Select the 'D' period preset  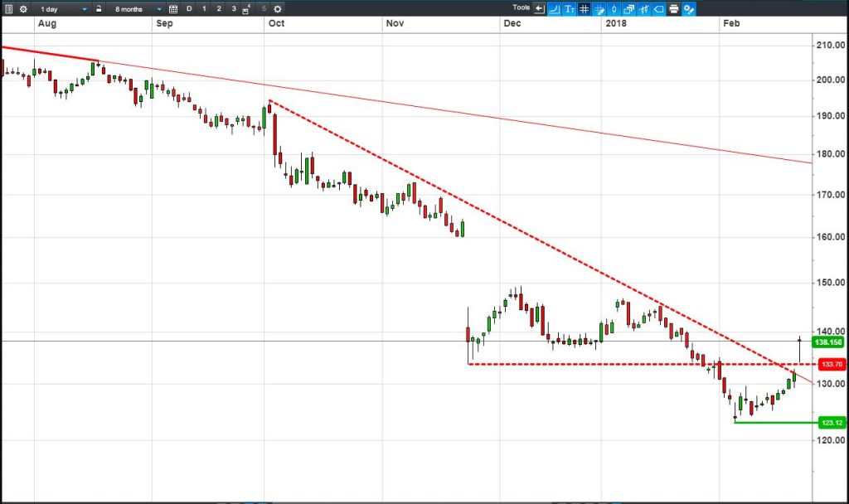pos(189,8)
